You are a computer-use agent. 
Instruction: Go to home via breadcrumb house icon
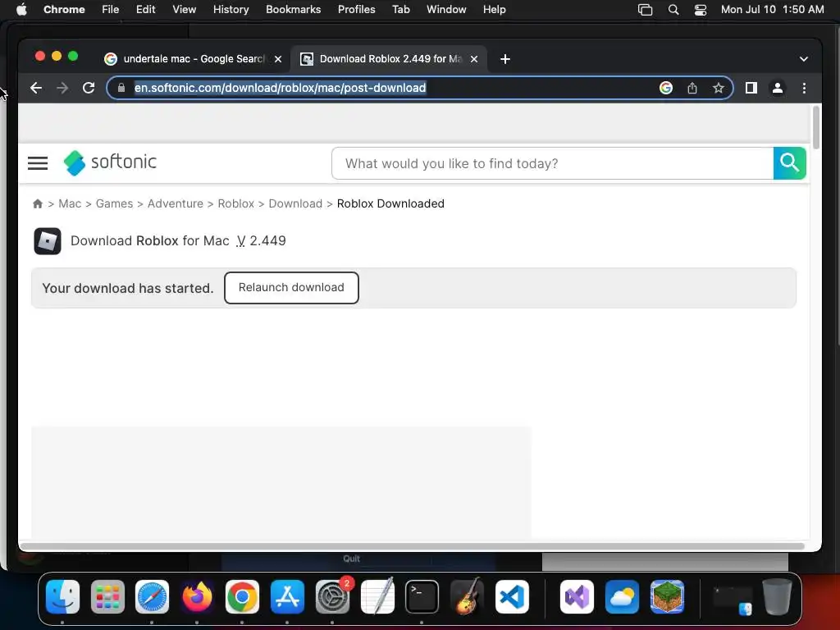click(38, 203)
